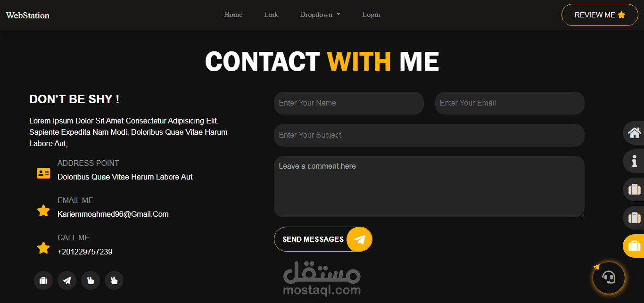Click the highlighted yellow suitcase side button
The height and width of the screenshot is (303, 644).
click(x=634, y=246)
